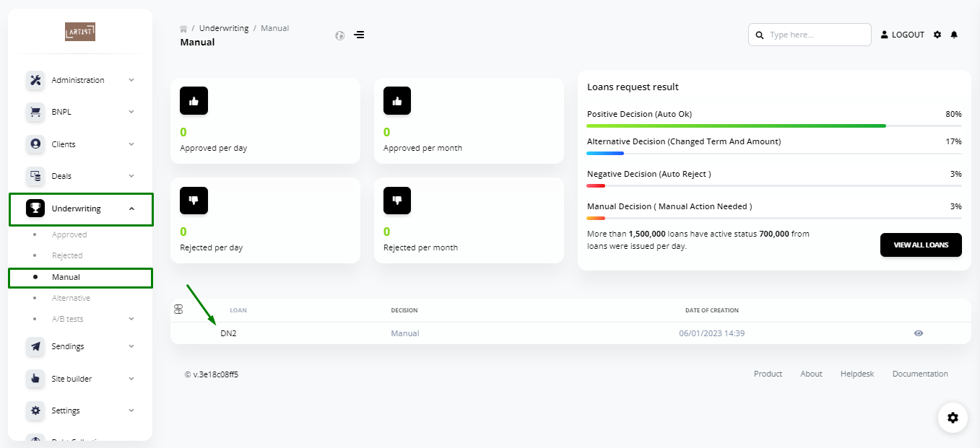Click thumbs-up icon on Approved per day card
980x448 pixels.
[194, 101]
